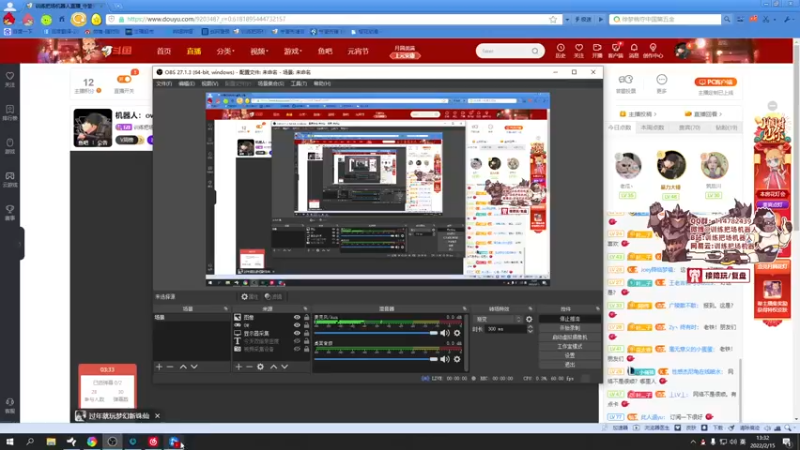This screenshot has height=450, width=800.
Task: Toggle the 直播开关 live switch
Action: pyautogui.click(x=124, y=79)
